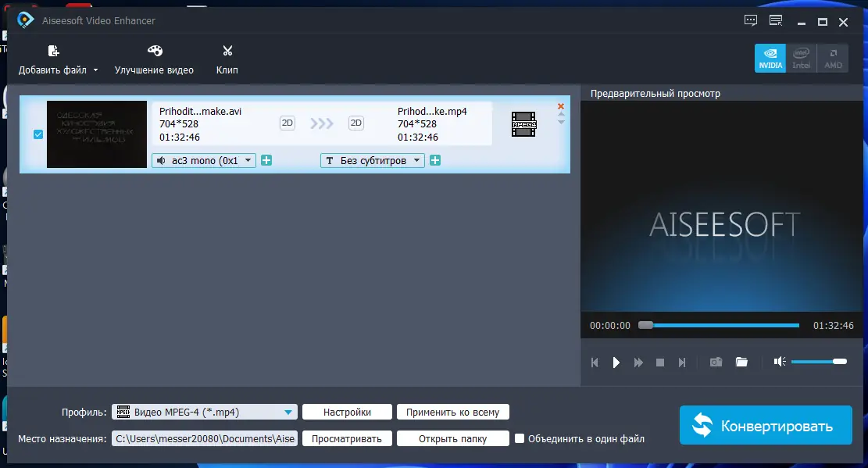Fast forward the preview
This screenshot has width=868, height=468.
638,363
